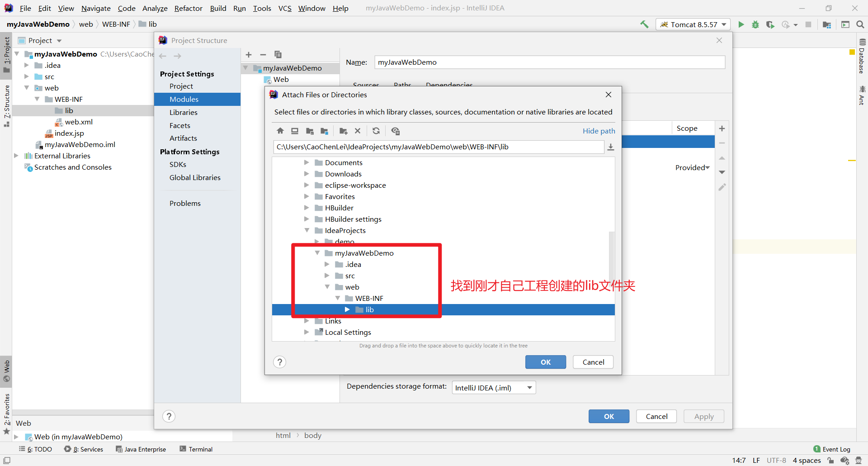Screen dimensions: 868x466
Task: Click OK in Project Structure dialog
Action: pyautogui.click(x=609, y=416)
